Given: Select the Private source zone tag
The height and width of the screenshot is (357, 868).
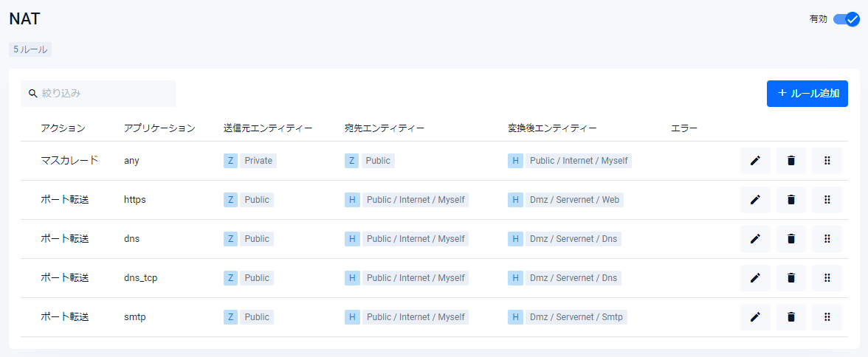Looking at the screenshot, I should tap(258, 161).
